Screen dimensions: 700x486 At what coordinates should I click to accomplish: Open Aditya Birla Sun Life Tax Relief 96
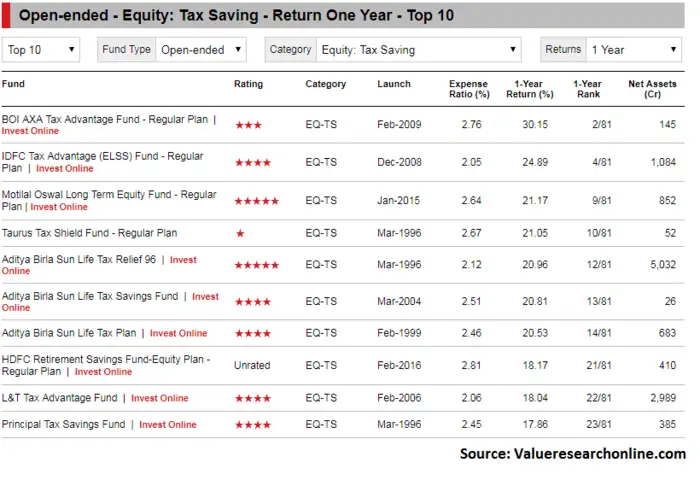tap(79, 260)
